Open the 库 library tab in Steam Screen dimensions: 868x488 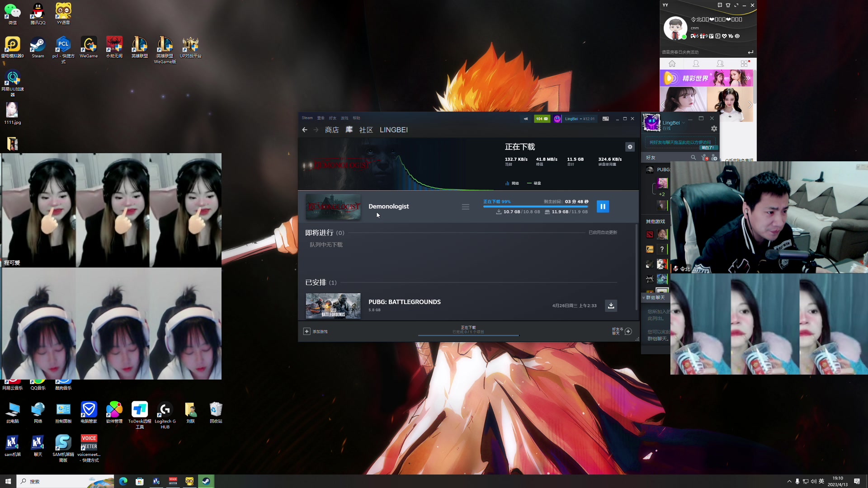tap(349, 130)
